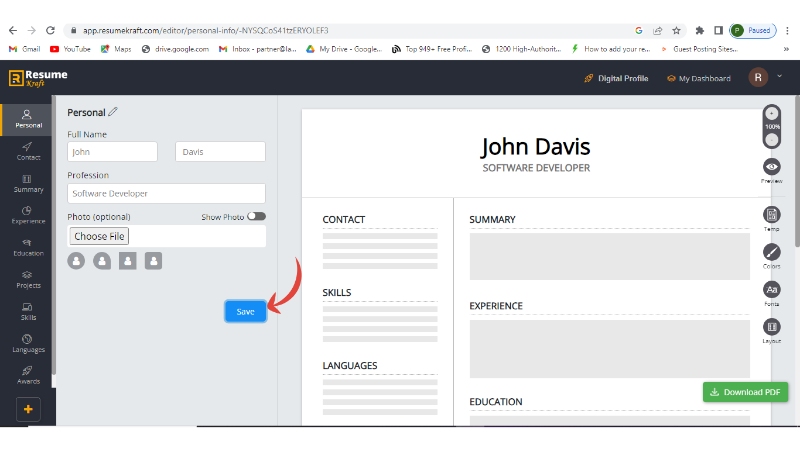
Task: Select the first circular photo shape
Action: tap(77, 261)
